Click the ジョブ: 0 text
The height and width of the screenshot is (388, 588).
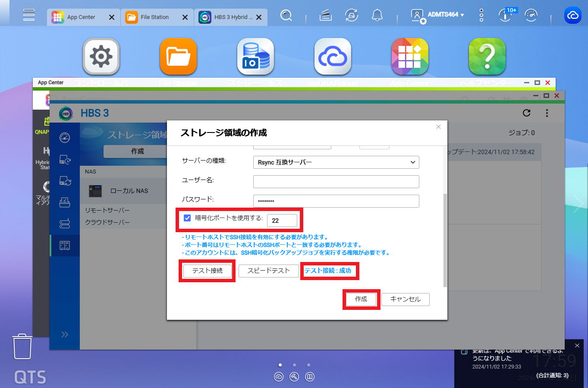pos(522,133)
